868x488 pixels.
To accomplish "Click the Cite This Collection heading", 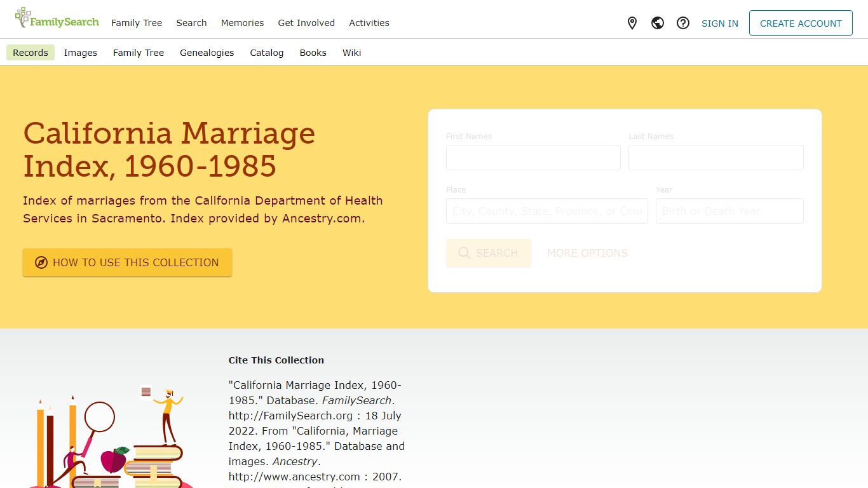I will coord(276,360).
